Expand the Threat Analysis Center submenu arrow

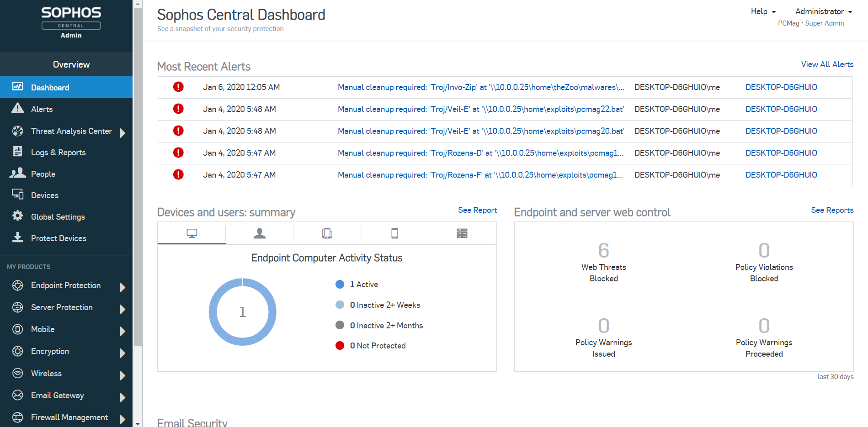[x=122, y=133]
